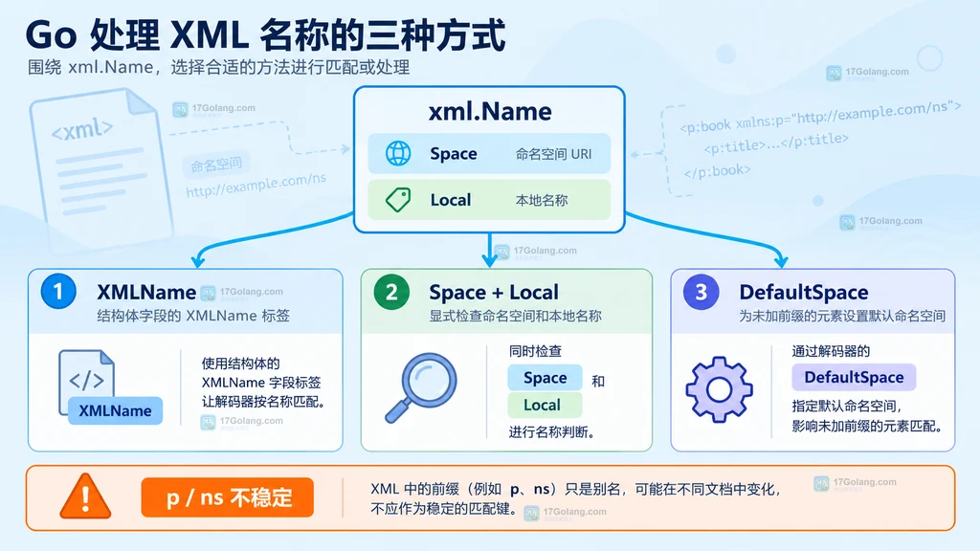
Task: Click the magnifying glass icon
Action: 421,388
